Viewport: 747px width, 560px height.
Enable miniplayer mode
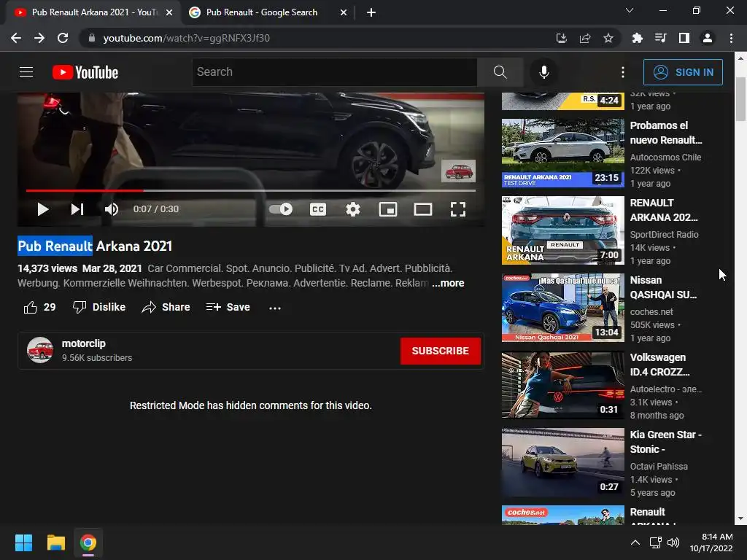[388, 209]
